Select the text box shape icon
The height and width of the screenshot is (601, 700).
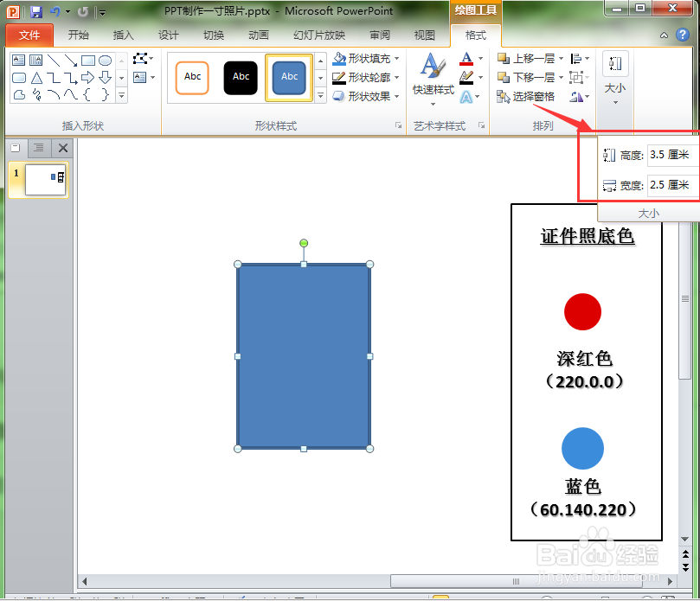click(19, 60)
